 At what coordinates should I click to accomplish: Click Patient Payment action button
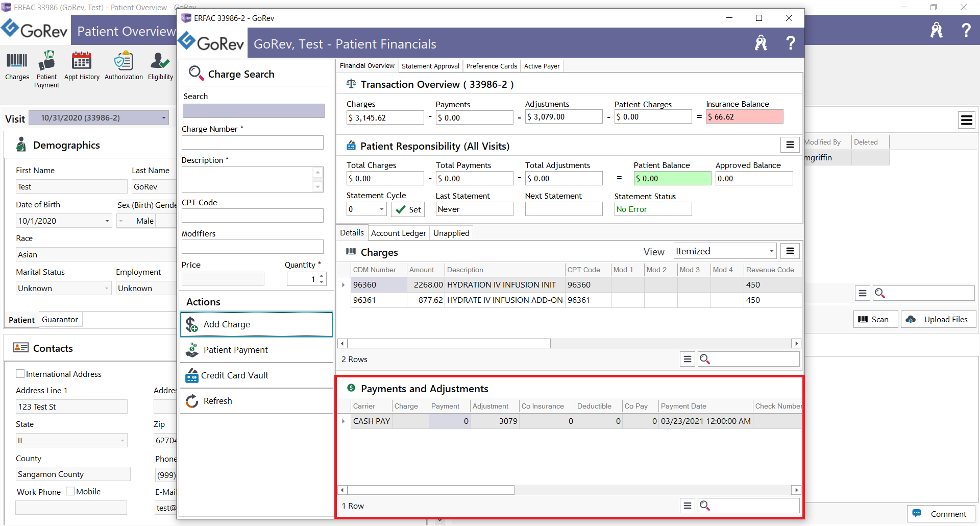(256, 350)
